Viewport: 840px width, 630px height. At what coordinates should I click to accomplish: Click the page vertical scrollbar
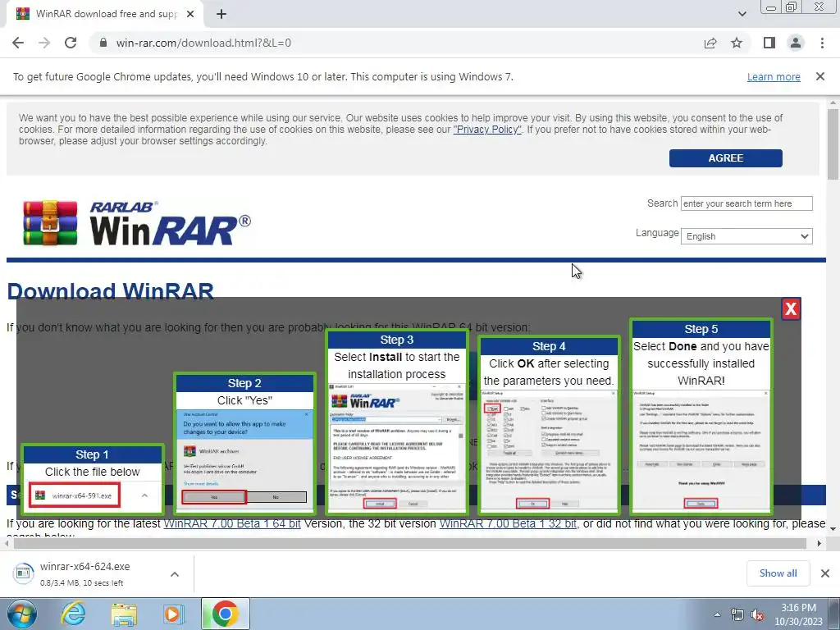(x=833, y=144)
